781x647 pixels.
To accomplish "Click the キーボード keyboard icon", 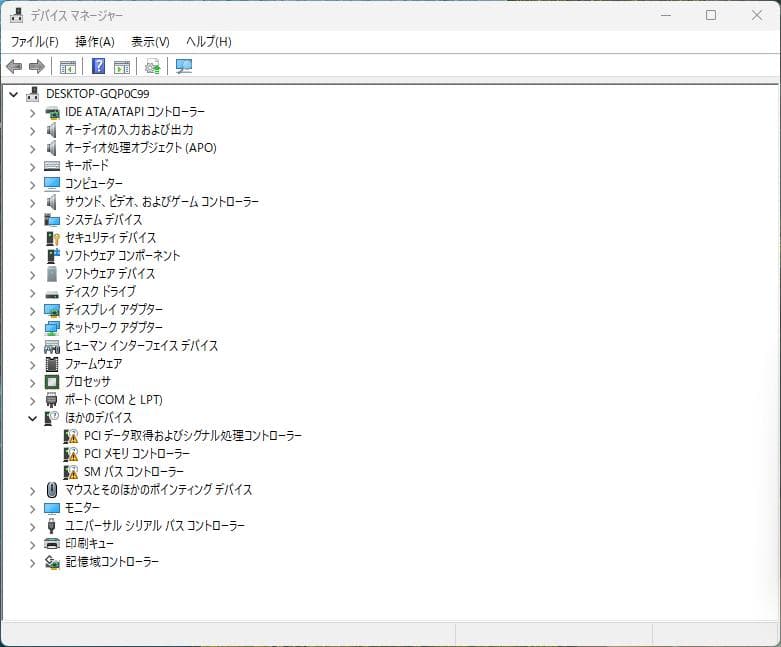I will pos(52,166).
